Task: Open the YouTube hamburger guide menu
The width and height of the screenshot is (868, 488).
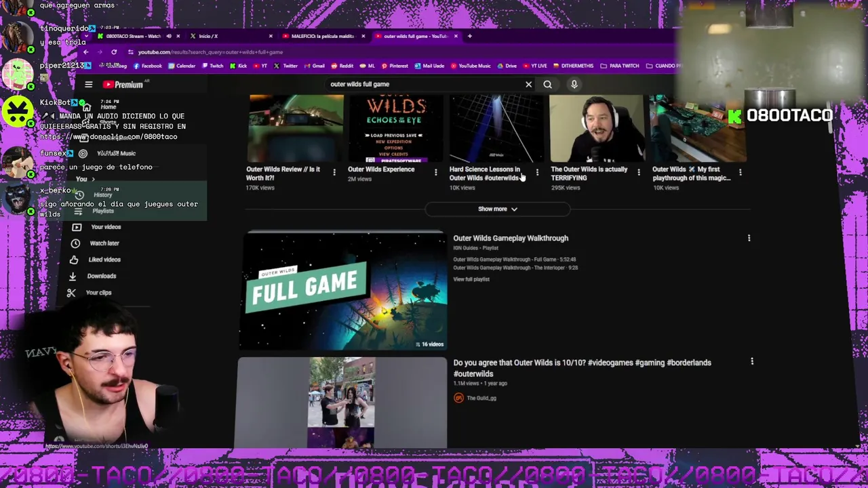Action: [x=88, y=84]
